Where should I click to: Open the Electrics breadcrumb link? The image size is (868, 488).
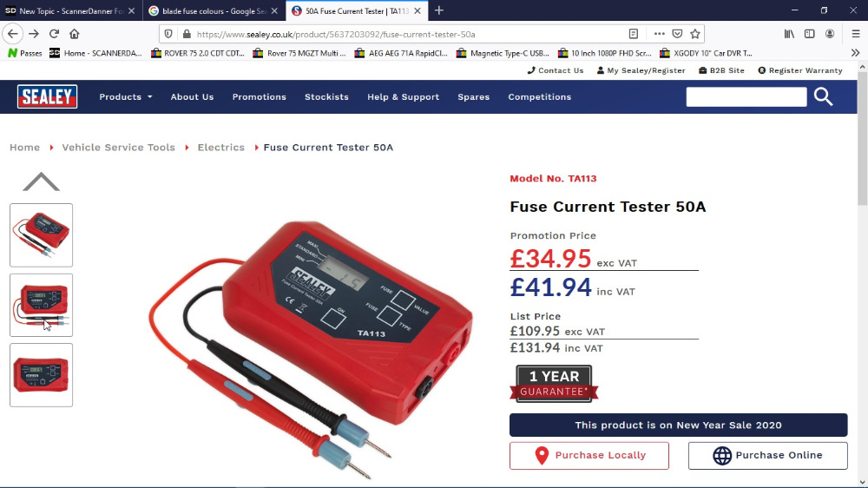point(220,148)
